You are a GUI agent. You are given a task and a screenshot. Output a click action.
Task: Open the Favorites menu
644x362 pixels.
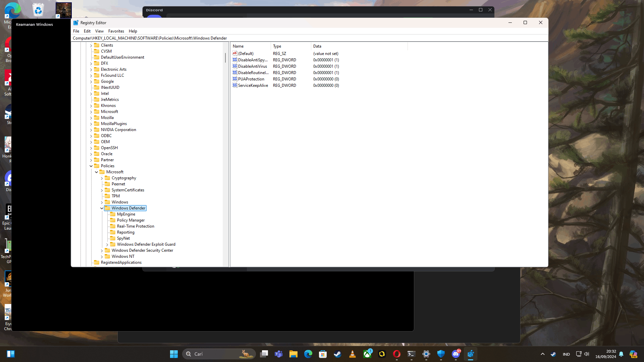116,31
